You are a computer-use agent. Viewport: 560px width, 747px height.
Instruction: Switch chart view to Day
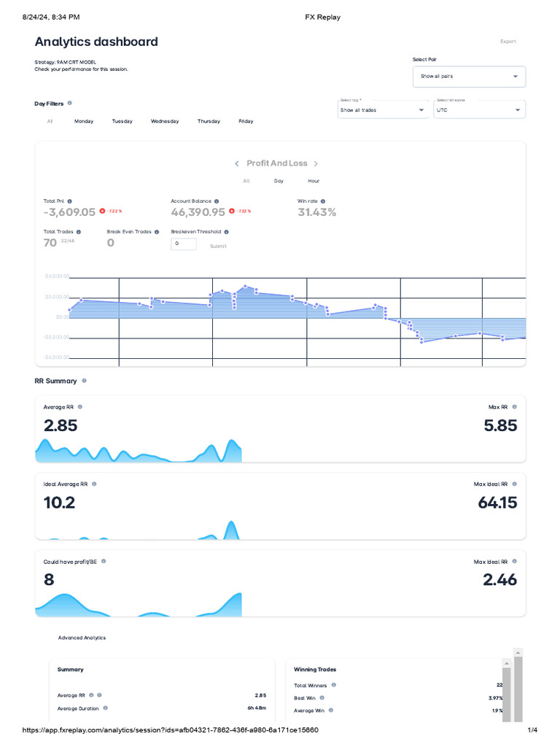279,181
